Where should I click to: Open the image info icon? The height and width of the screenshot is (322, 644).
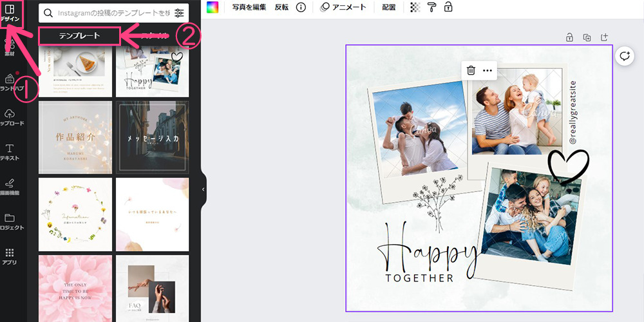point(301,7)
